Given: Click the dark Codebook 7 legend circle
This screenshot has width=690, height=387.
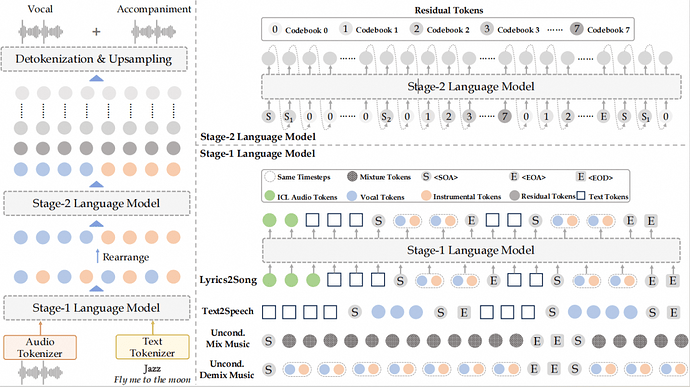Looking at the screenshot, I should 576,29.
